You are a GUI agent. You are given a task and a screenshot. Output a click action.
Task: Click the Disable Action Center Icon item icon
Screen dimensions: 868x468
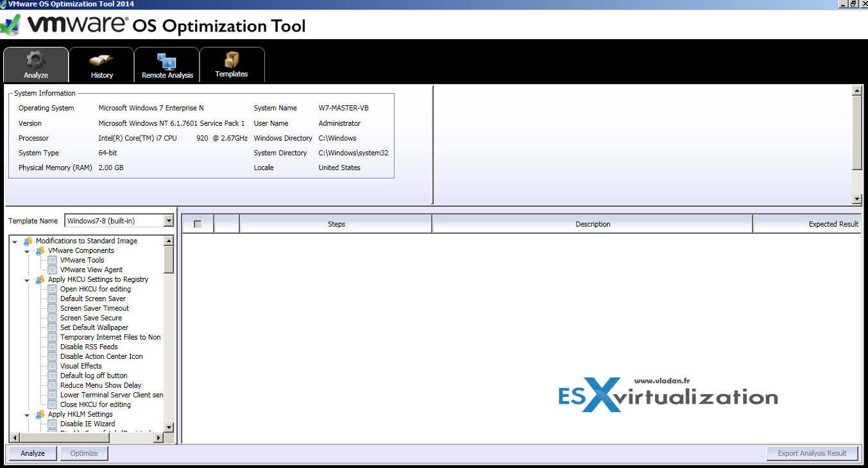(53, 356)
